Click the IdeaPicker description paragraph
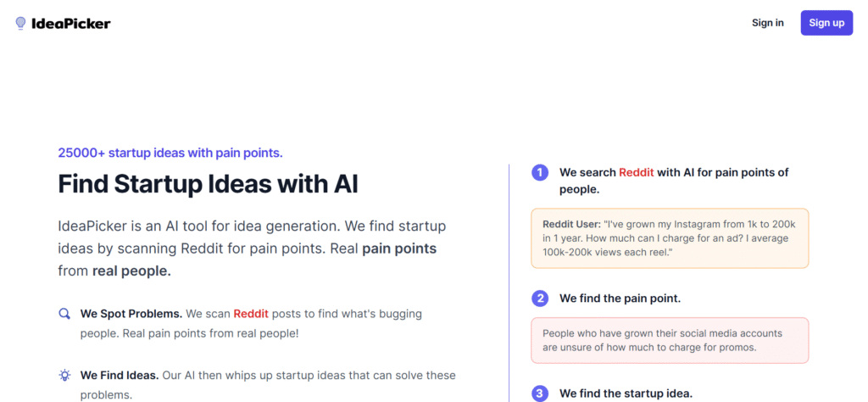The width and height of the screenshot is (868, 402). (252, 248)
